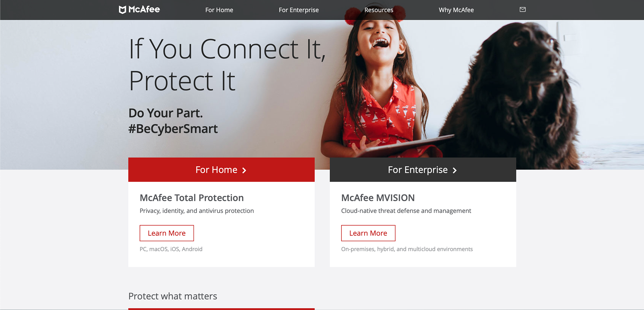Select the red For Home banner
Viewport: 644px width, 310px height.
coord(221,170)
